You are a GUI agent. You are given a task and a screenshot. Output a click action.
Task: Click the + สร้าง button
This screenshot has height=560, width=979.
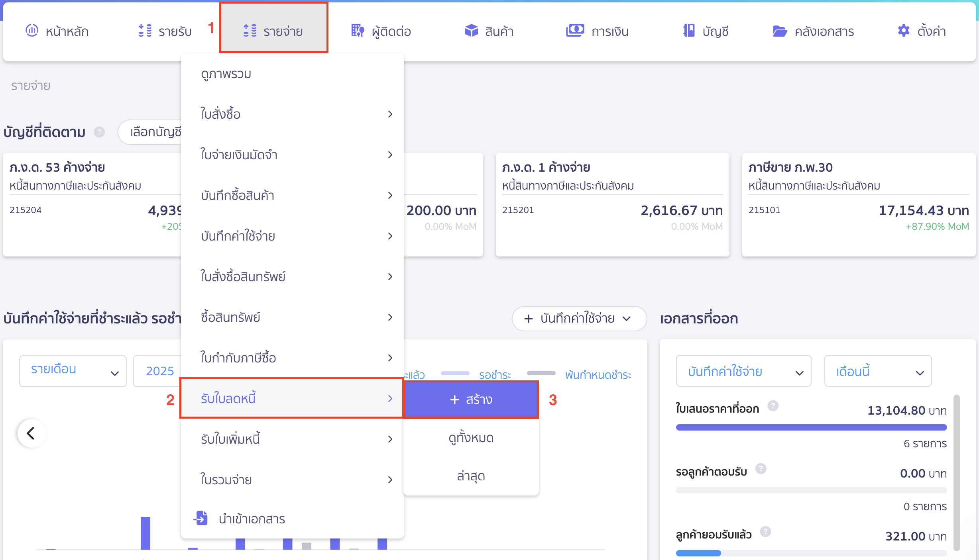click(471, 399)
